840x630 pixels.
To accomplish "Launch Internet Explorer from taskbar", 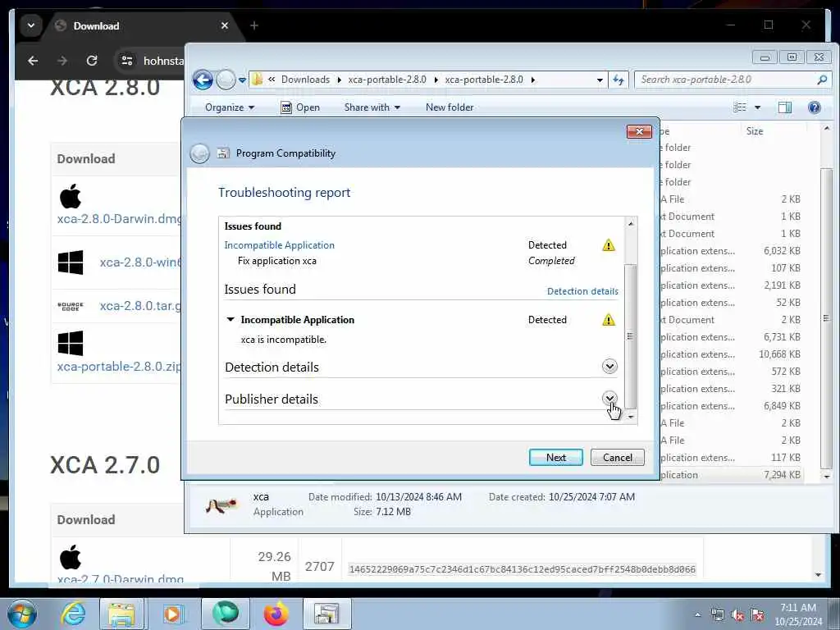I will coord(72,614).
